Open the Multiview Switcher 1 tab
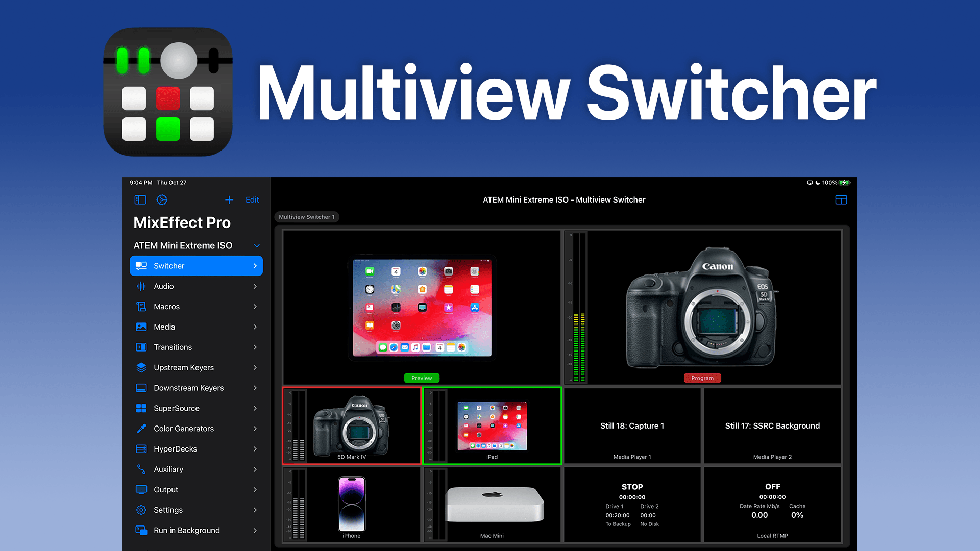The image size is (980, 551). [x=306, y=217]
